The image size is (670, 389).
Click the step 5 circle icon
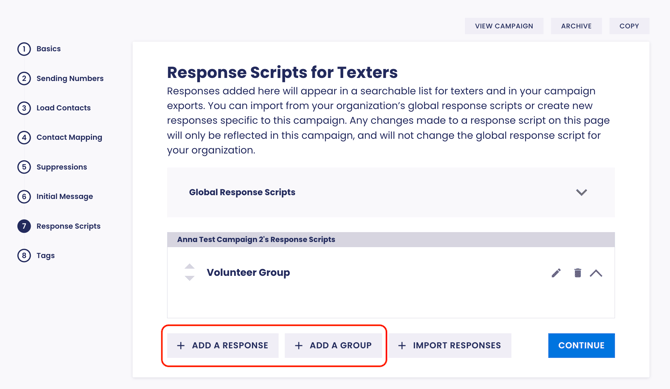(24, 167)
